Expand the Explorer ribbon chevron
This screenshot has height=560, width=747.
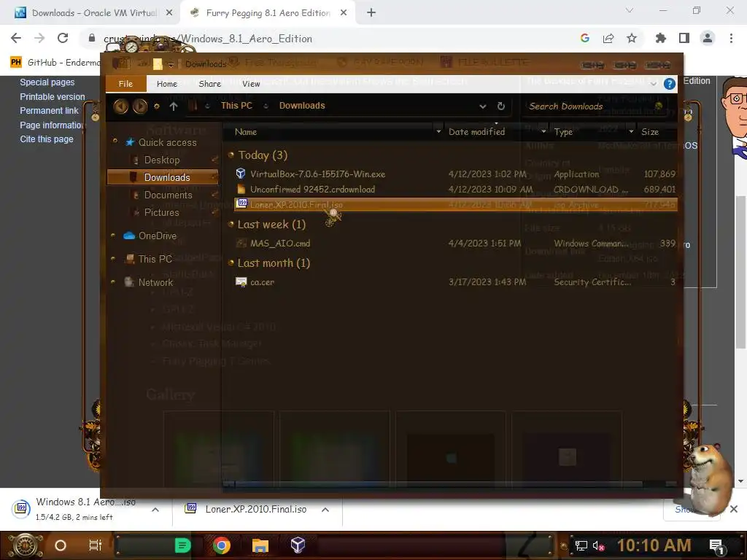pyautogui.click(x=654, y=84)
